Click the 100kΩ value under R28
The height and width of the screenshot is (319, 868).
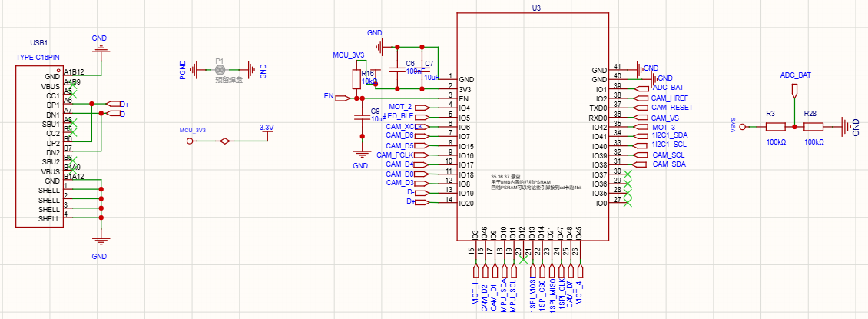[813, 141]
